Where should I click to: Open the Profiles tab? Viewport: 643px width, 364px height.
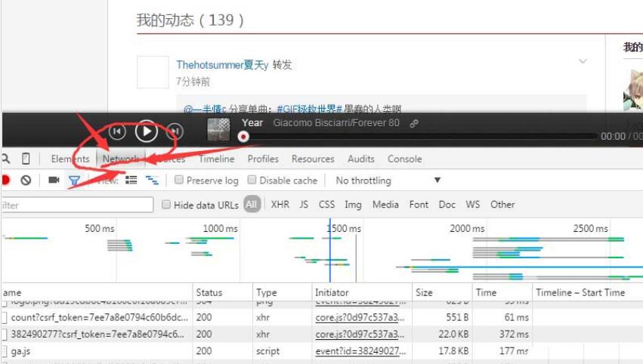[x=263, y=159]
